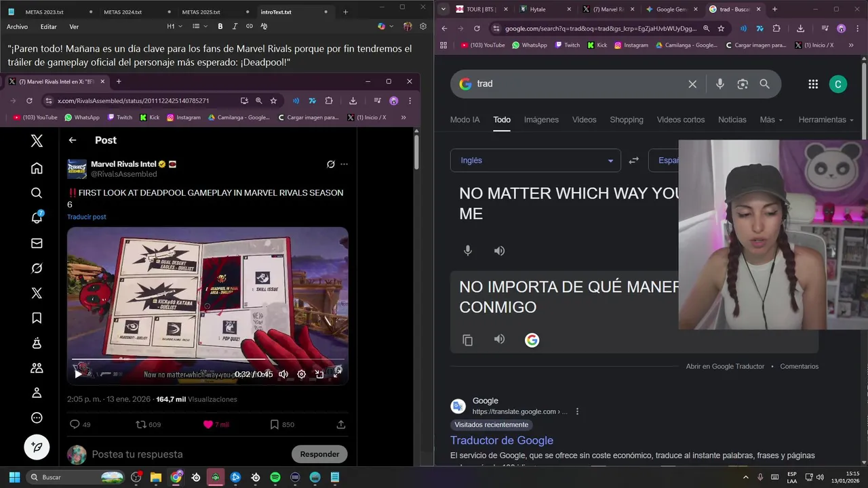Open the Google apps grid
The height and width of the screenshot is (488, 868).
coord(813,84)
